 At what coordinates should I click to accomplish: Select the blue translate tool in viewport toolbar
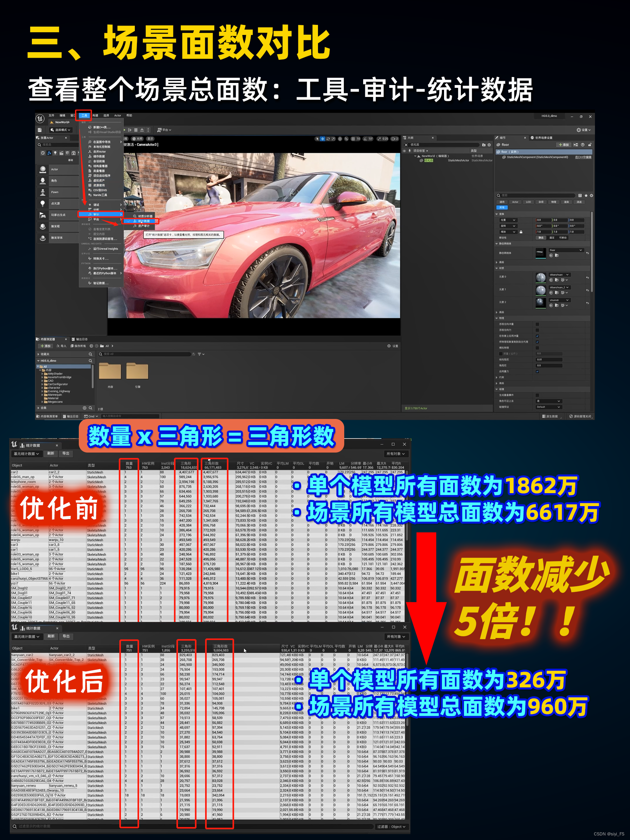click(x=323, y=139)
